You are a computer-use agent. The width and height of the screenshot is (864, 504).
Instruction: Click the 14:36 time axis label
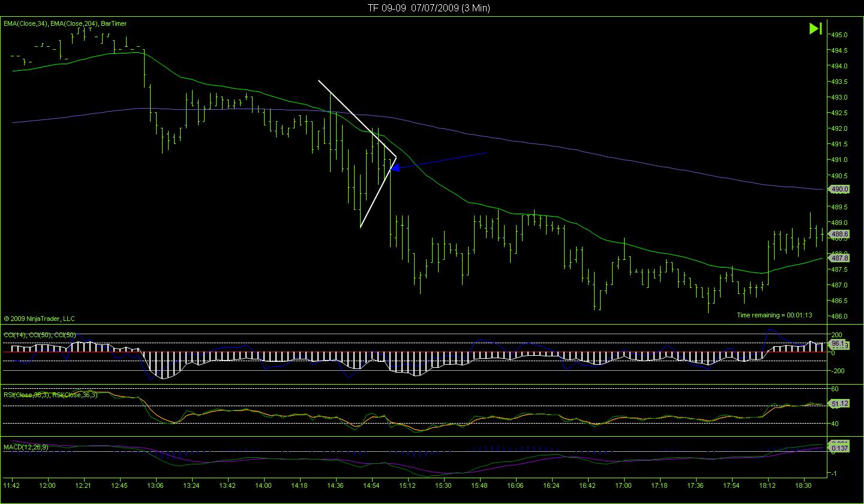pos(335,485)
